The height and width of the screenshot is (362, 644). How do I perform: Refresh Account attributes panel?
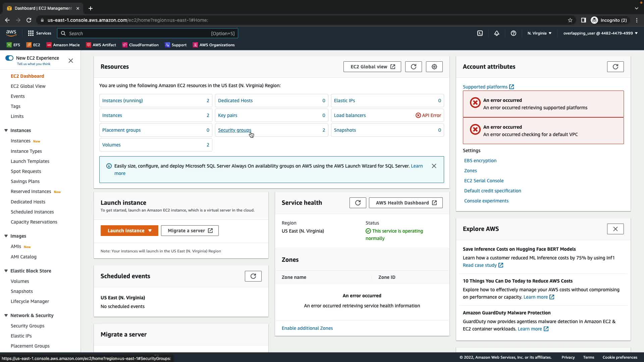click(615, 67)
